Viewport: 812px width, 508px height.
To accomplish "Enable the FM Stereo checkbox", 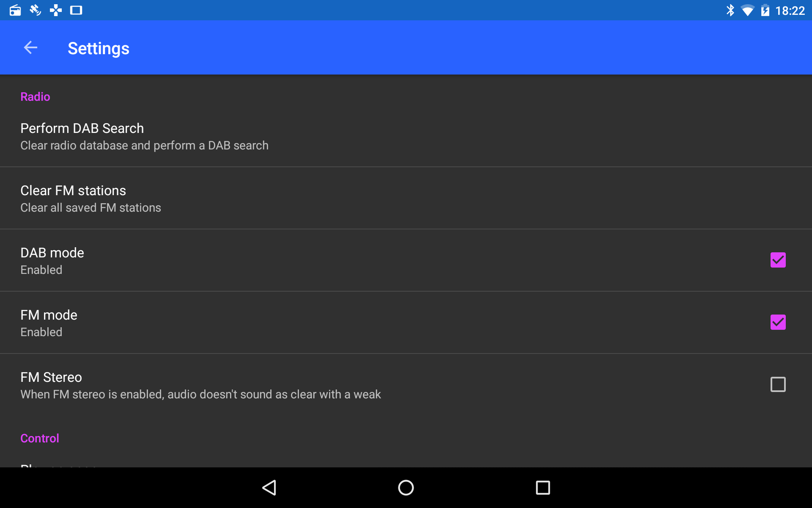I will click(778, 384).
